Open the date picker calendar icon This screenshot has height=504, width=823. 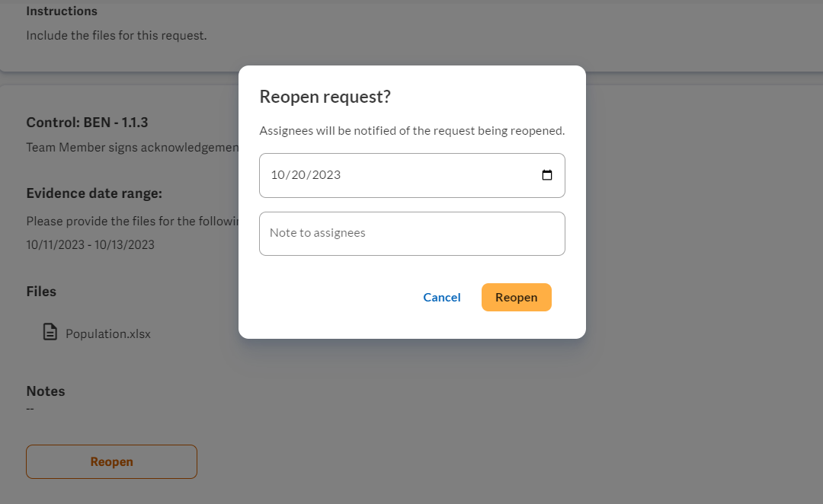point(547,174)
